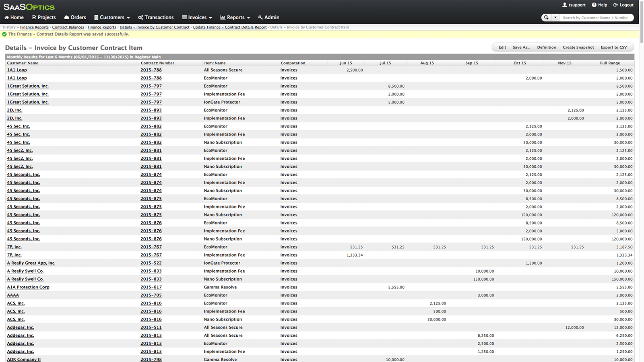Open contract number 2015-788 link
The image size is (644, 362).
(151, 70)
